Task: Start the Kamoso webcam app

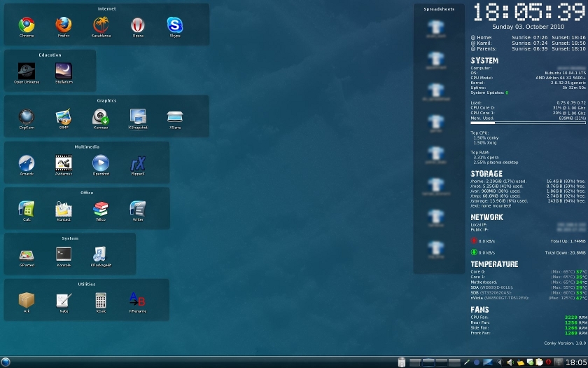Action: point(101,117)
